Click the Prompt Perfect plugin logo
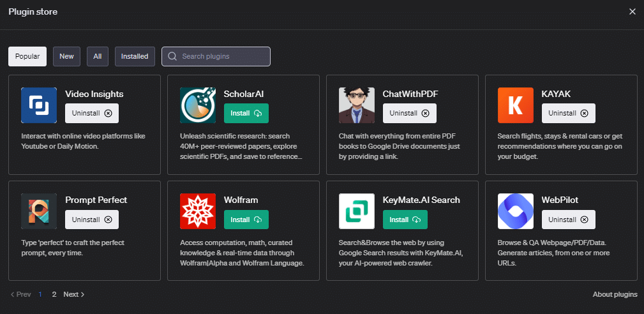Image resolution: width=644 pixels, height=314 pixels. tap(39, 211)
